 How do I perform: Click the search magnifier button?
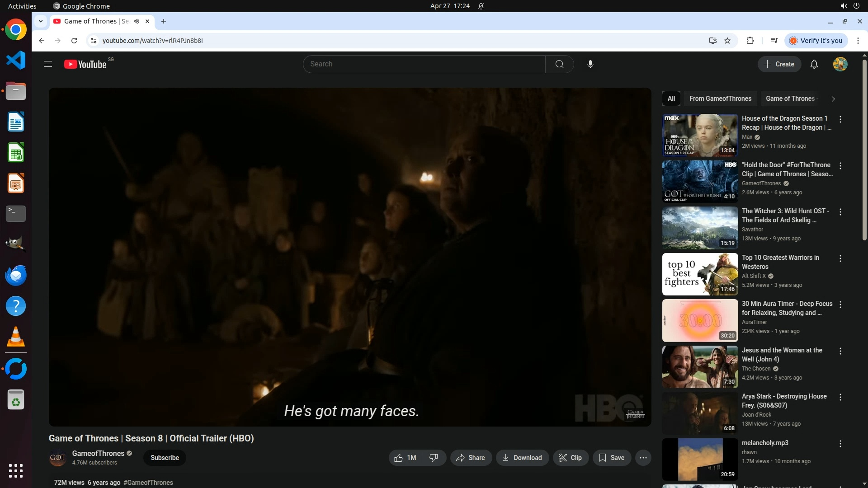pyautogui.click(x=559, y=64)
